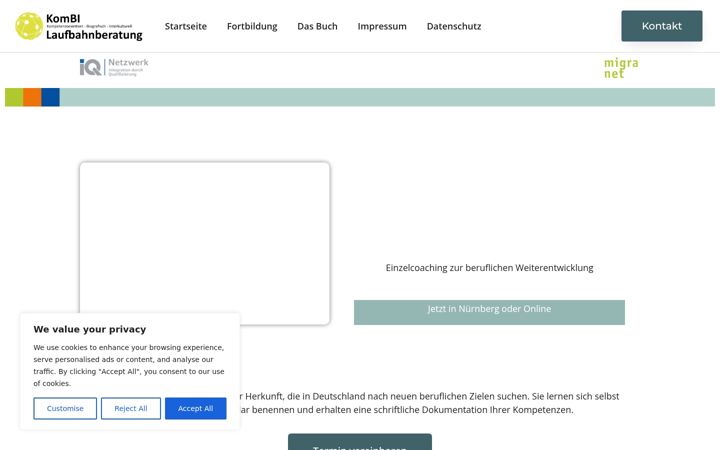Open the Startseite menu item
720x450 pixels.
pos(186,26)
